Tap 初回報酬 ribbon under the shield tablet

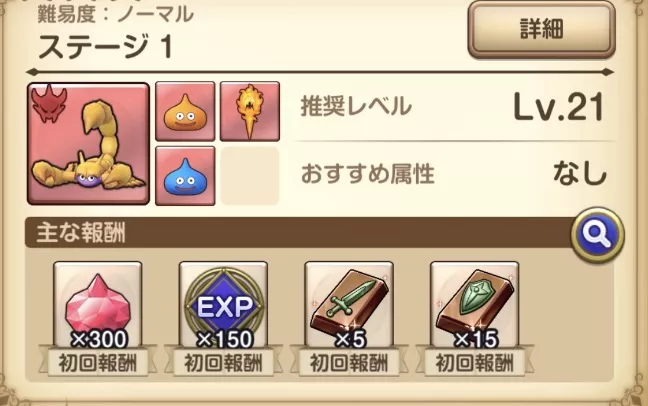pos(475,363)
